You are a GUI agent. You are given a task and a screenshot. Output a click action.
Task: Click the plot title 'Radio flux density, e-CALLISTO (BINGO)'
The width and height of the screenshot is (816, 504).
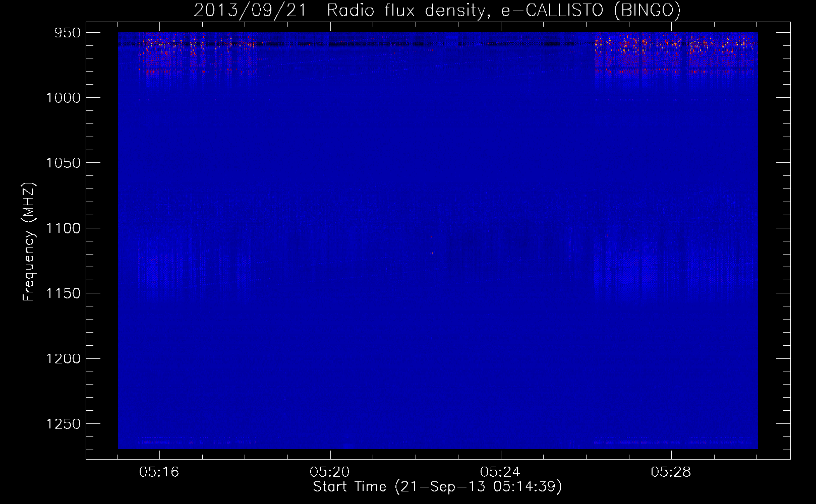point(504,10)
